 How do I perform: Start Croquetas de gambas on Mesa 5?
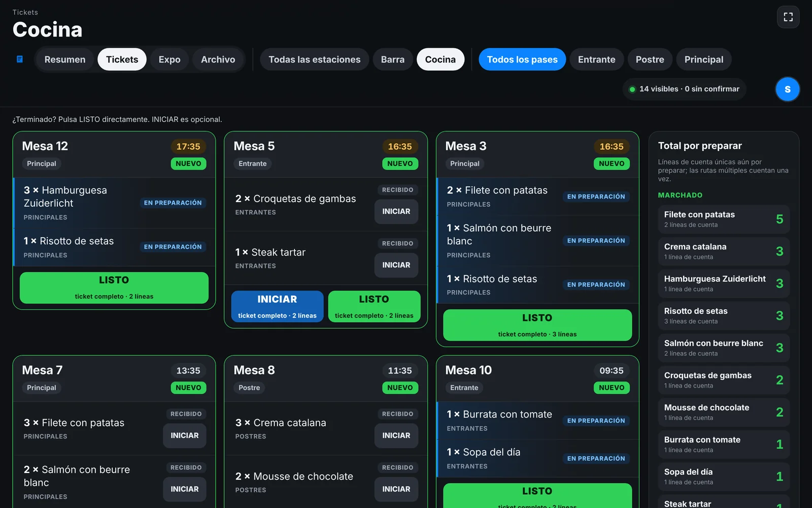396,211
